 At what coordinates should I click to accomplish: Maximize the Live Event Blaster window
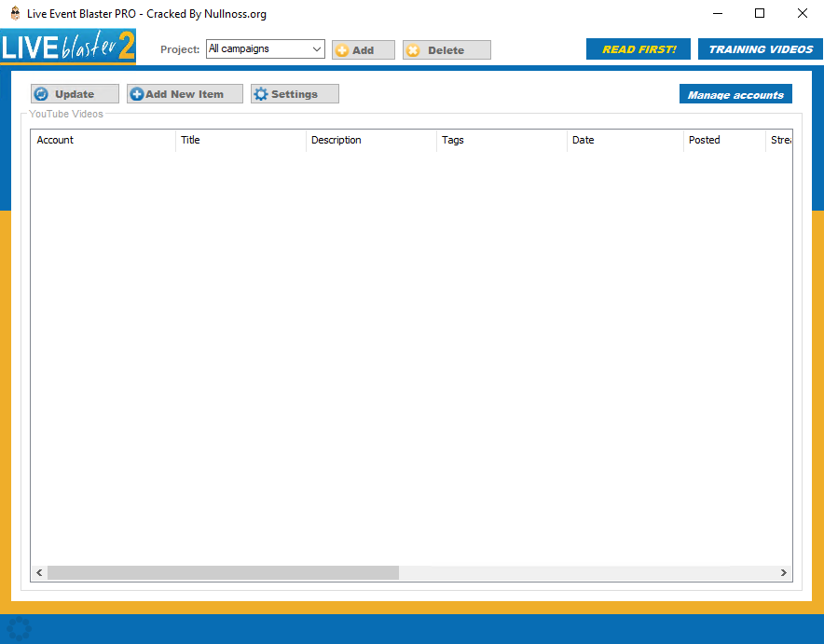760,13
